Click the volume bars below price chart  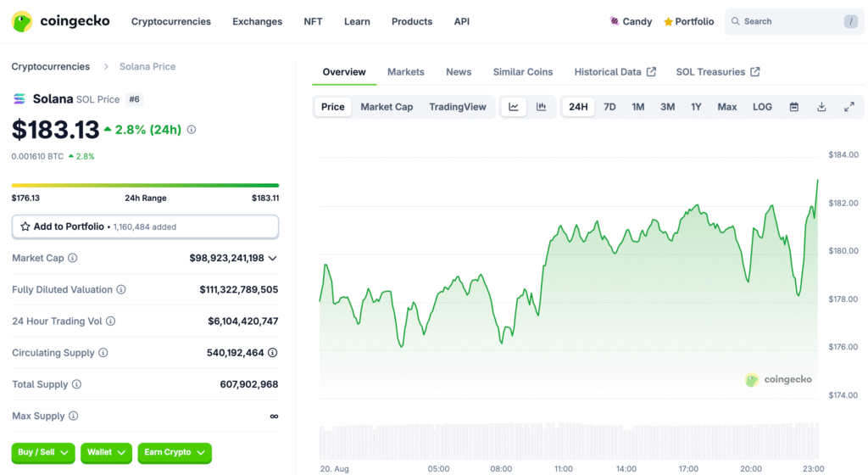569,441
